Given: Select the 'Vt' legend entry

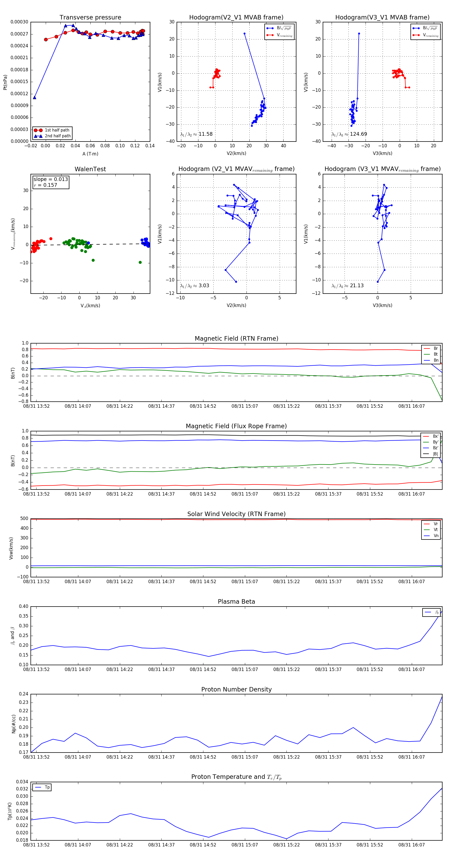Looking at the screenshot, I should click(431, 530).
